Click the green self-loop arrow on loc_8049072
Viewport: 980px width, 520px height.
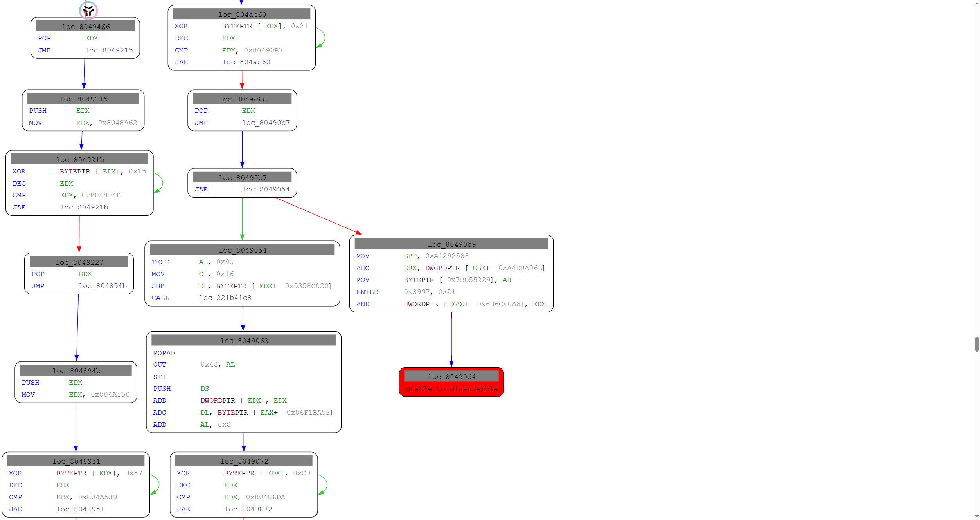click(323, 485)
